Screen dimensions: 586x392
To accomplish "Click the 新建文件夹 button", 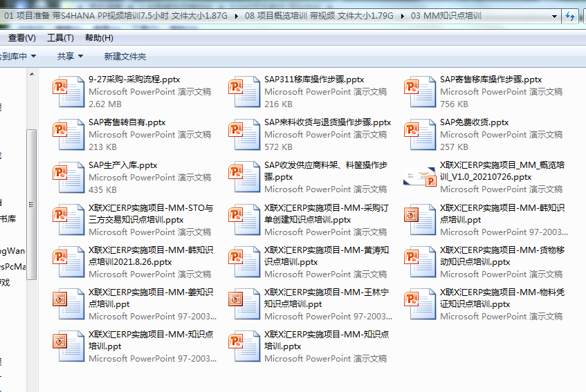I will coord(125,57).
